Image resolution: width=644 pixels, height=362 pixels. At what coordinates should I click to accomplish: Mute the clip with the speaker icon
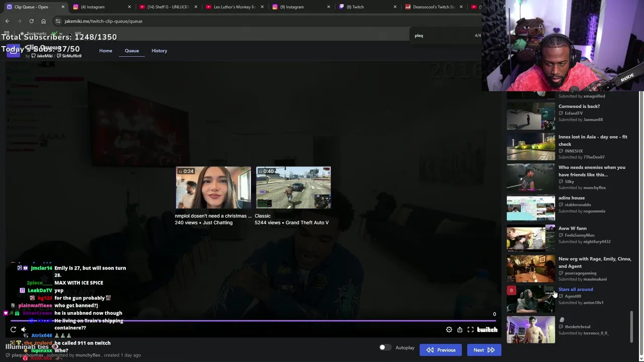(24, 330)
